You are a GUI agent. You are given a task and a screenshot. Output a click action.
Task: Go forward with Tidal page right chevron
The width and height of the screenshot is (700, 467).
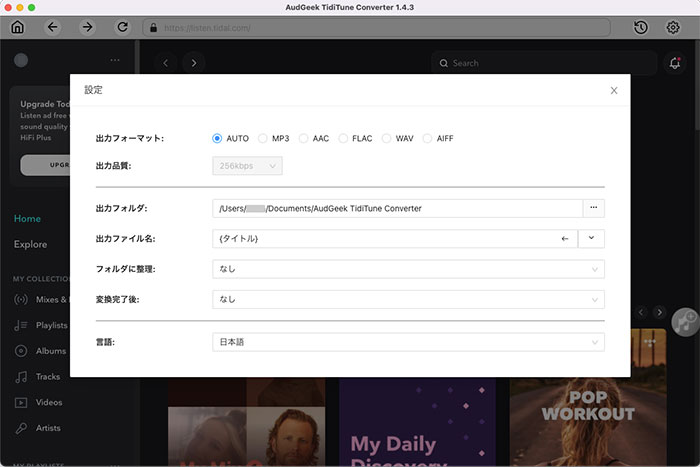[194, 63]
